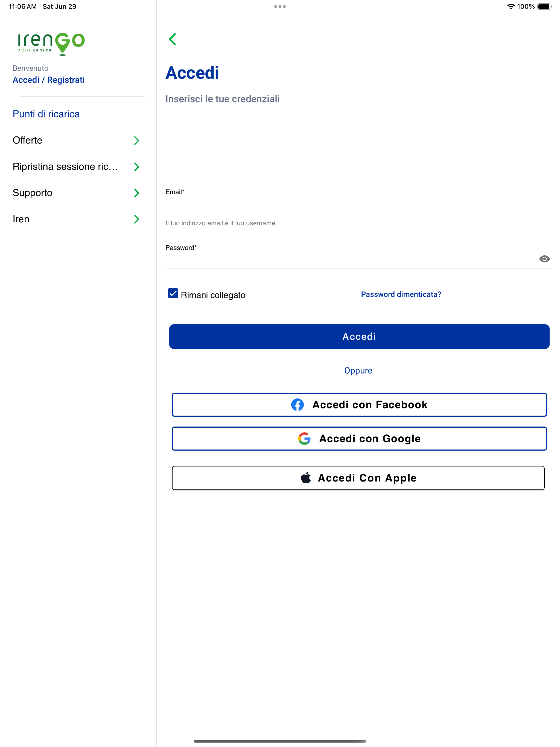Click Accedi / Registrati
Image resolution: width=560 pixels, height=747 pixels.
point(49,80)
